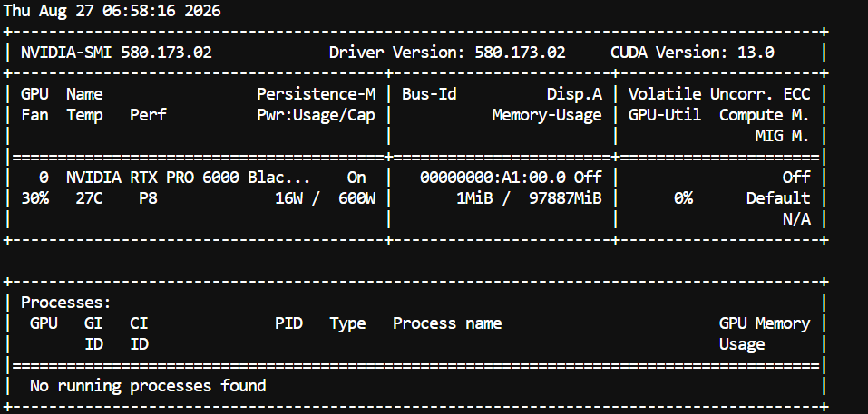Click the GPU utilization value "0%"
868x414 pixels.
click(x=684, y=197)
